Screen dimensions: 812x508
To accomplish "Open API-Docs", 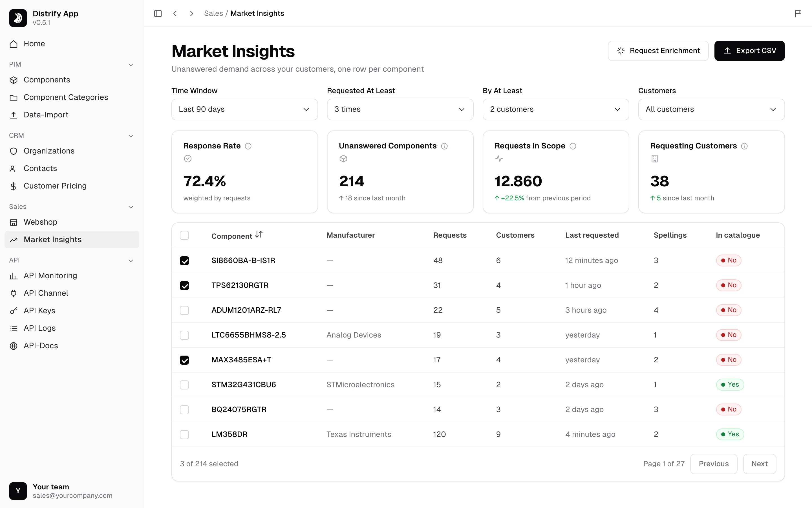I will click(72, 346).
